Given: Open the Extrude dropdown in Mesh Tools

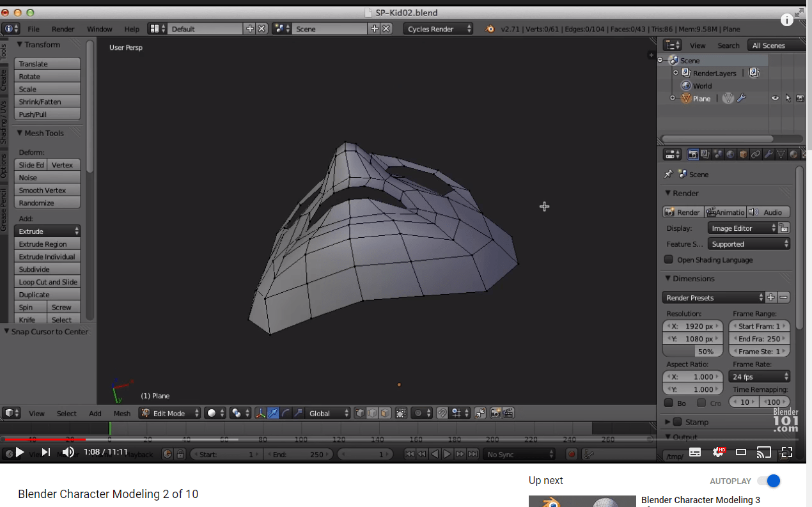Looking at the screenshot, I should pos(47,231).
